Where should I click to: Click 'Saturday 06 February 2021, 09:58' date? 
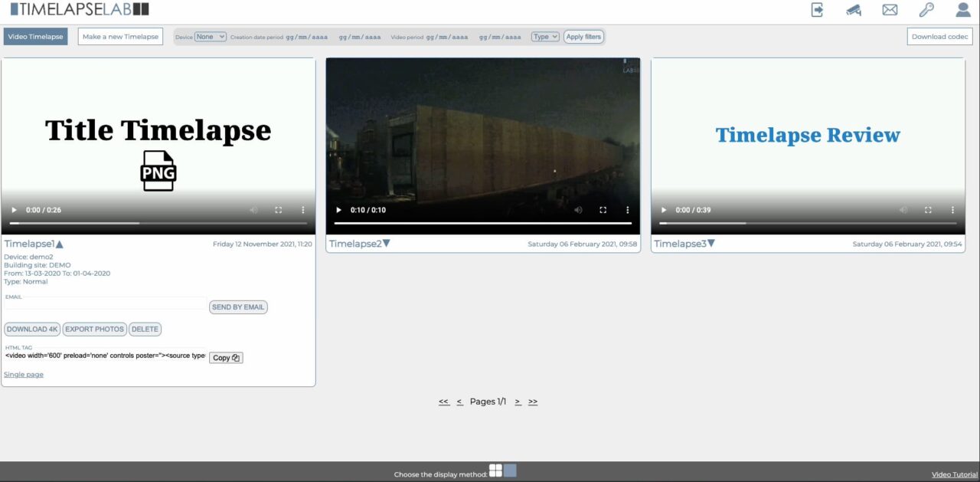click(x=583, y=244)
